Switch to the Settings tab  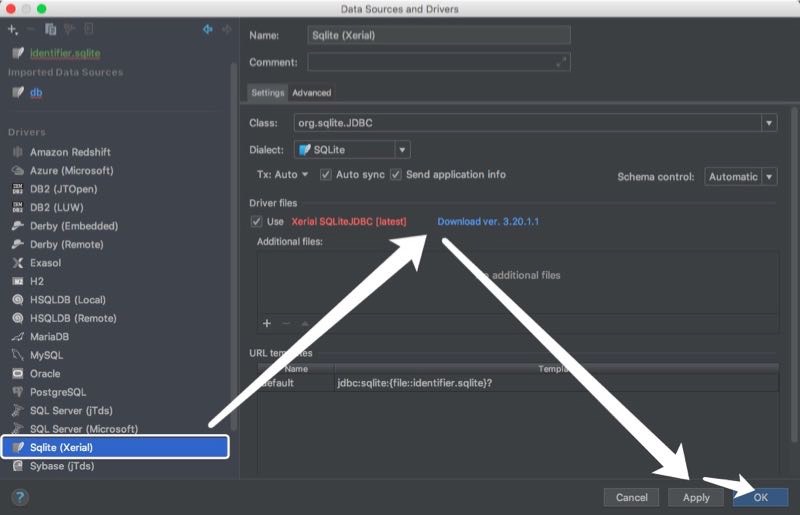pos(267,92)
